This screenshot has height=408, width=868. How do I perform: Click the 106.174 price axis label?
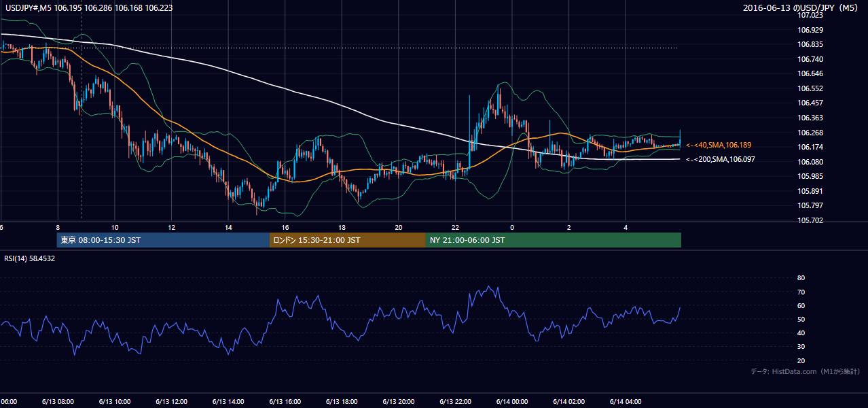[x=810, y=147]
